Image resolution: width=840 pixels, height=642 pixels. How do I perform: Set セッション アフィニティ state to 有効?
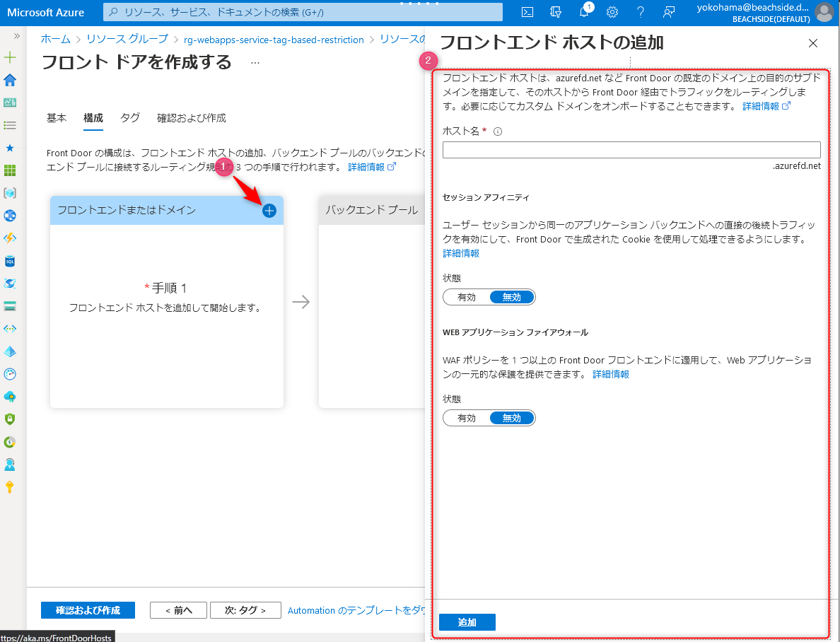pyautogui.click(x=467, y=297)
